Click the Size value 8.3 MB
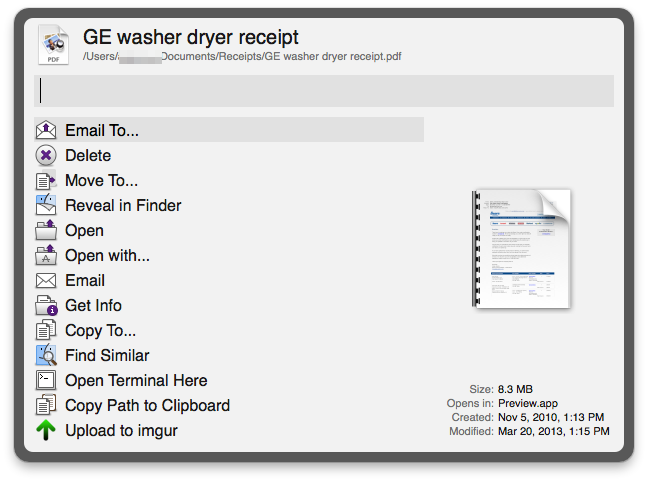The height and width of the screenshot is (482, 648). coord(515,389)
